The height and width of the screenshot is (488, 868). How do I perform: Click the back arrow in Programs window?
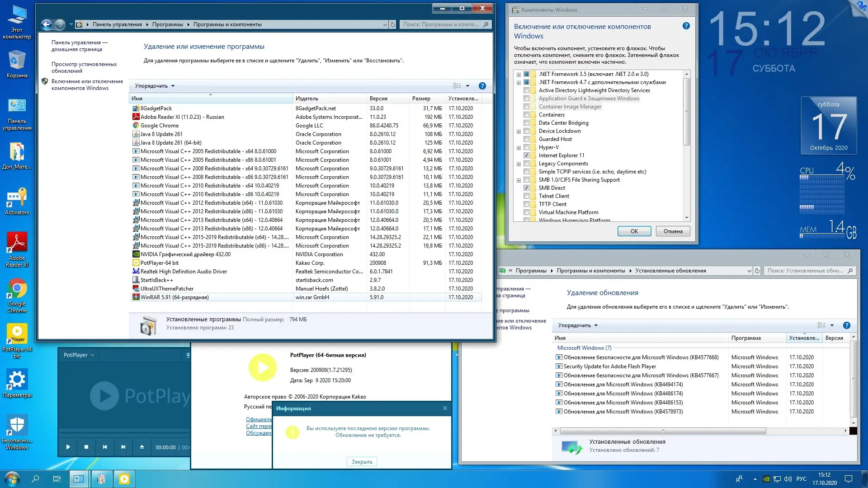pos(46,24)
